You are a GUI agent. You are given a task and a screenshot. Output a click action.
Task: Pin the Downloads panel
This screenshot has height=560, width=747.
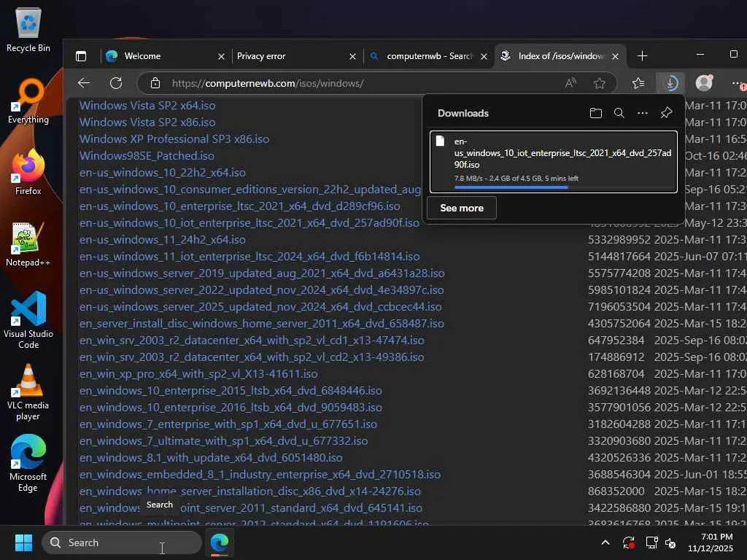[666, 113]
